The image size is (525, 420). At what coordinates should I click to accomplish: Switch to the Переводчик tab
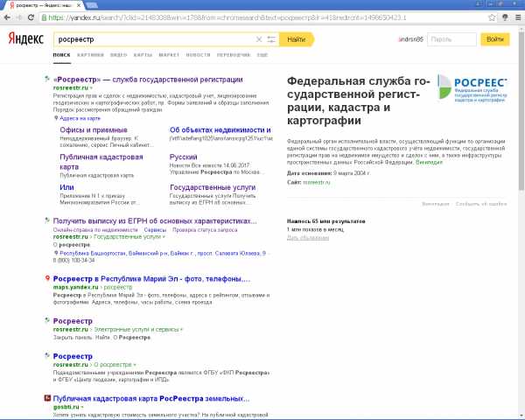coord(234,55)
